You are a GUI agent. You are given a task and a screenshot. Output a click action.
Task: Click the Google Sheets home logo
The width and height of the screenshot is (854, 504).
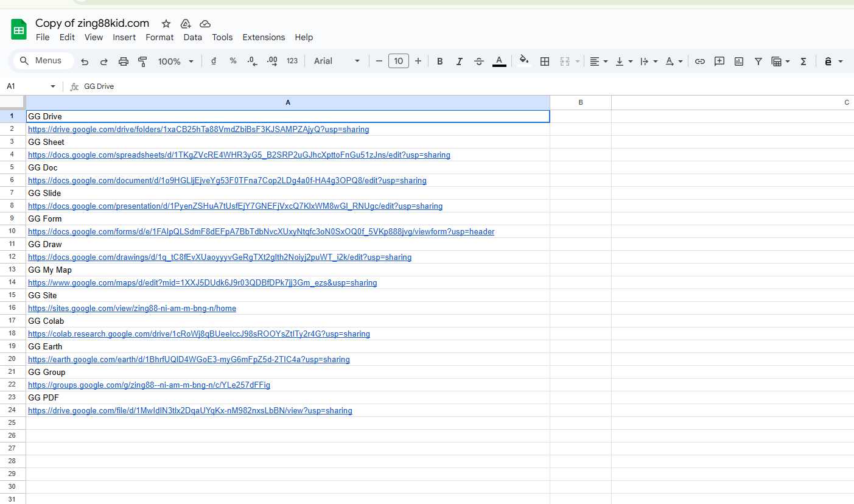coord(19,29)
